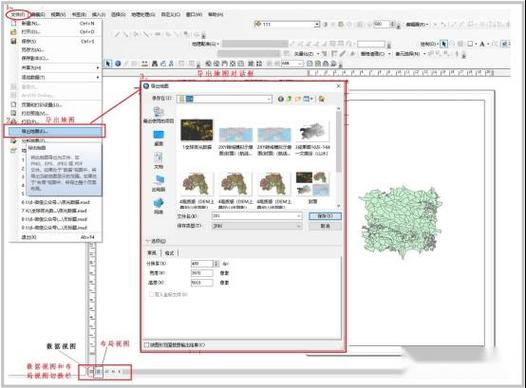The image size is (526, 388).
Task: Open the File menu in the menu bar
Action: point(17,14)
